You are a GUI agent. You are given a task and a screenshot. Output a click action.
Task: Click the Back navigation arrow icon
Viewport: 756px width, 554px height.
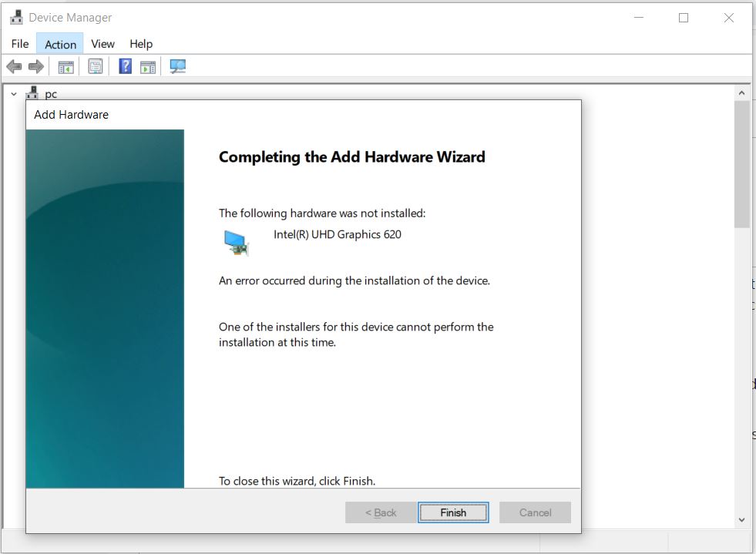tap(14, 66)
